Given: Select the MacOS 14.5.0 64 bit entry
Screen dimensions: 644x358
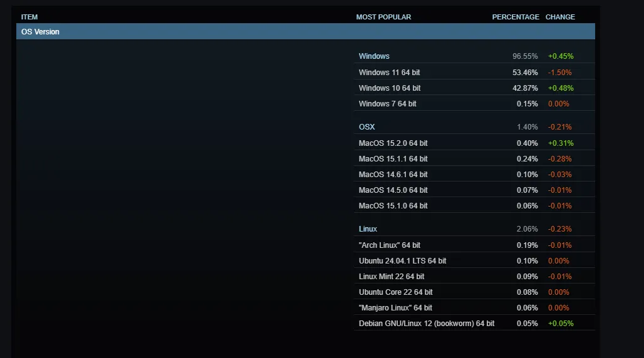Looking at the screenshot, I should [x=393, y=190].
